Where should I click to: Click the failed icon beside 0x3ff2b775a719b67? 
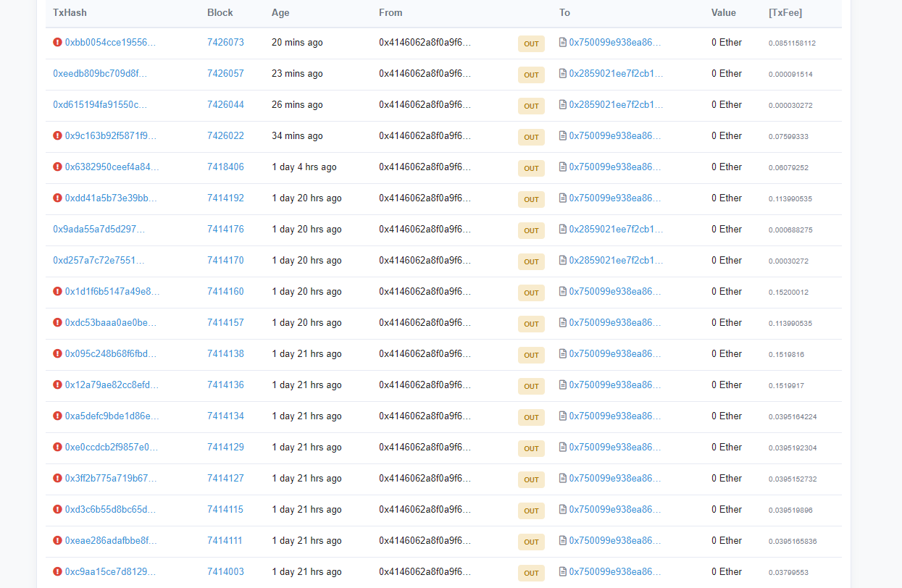[x=58, y=478]
